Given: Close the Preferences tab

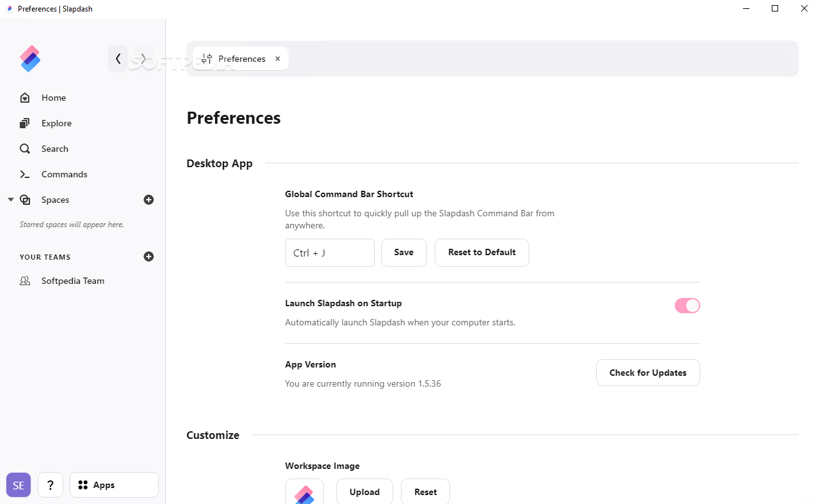Looking at the screenshot, I should 278,59.
